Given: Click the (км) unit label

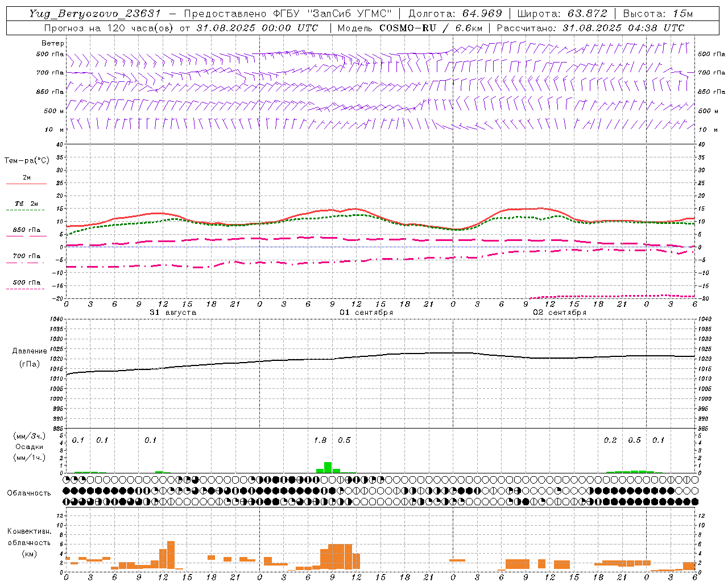Looking at the screenshot, I should 29,553.
